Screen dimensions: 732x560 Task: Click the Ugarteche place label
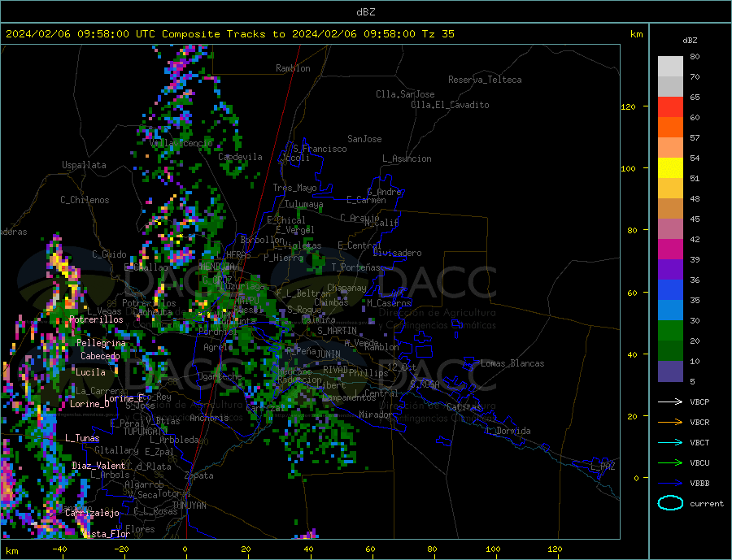point(220,376)
